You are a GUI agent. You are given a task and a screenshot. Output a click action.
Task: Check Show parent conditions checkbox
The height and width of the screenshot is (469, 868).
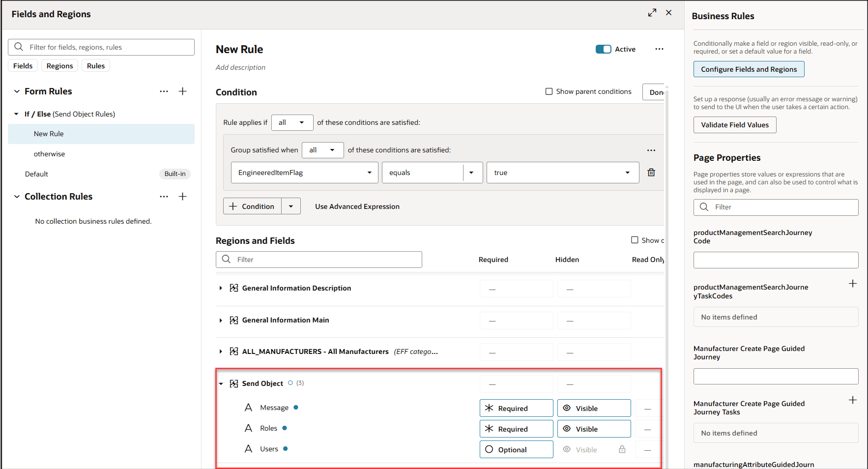[x=549, y=91]
